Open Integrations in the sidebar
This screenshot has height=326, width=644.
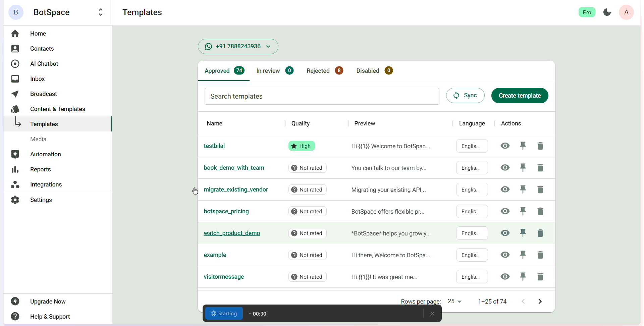(58, 184)
